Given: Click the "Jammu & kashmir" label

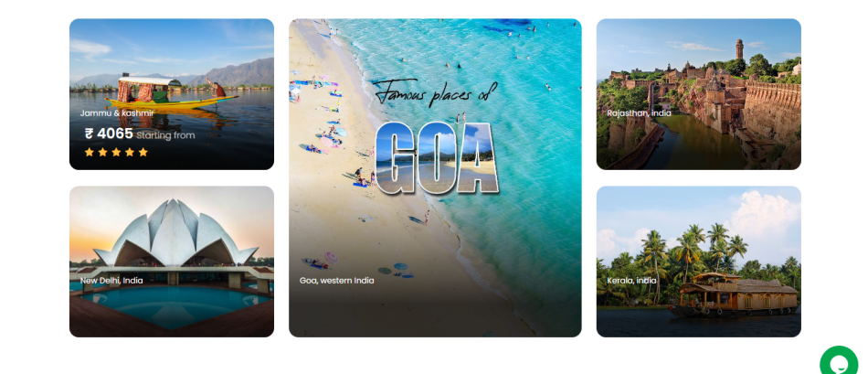Looking at the screenshot, I should pyautogui.click(x=117, y=113).
